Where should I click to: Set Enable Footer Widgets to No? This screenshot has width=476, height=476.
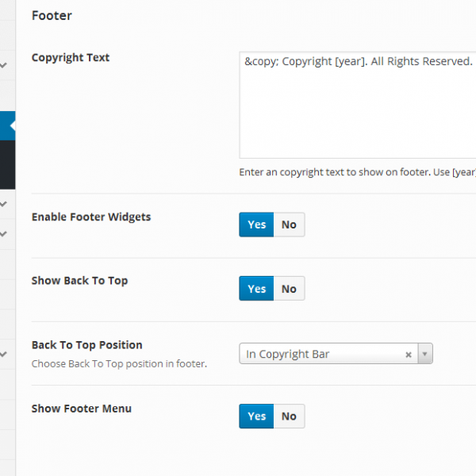289,225
